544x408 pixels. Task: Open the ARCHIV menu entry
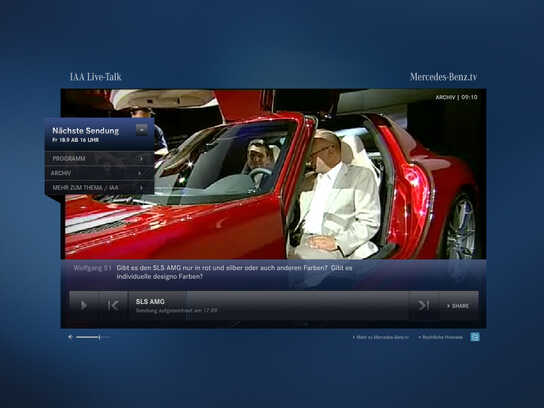click(100, 173)
